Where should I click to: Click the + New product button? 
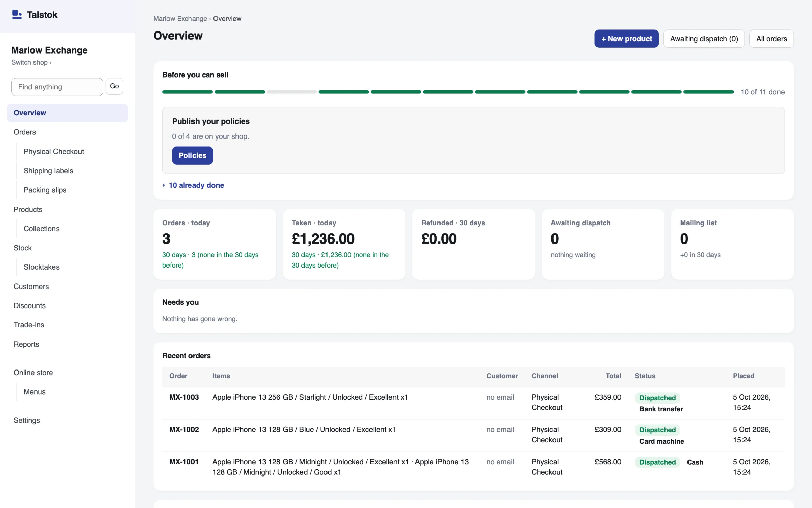click(627, 39)
